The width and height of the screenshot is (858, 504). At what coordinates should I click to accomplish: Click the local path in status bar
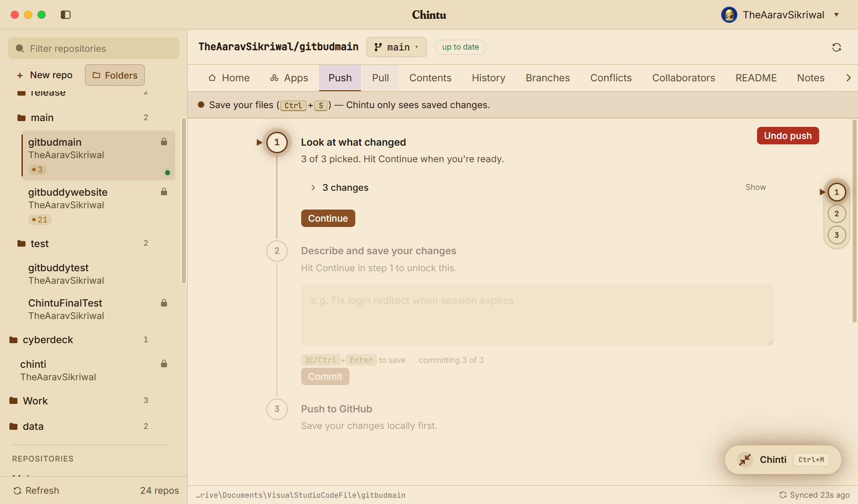pos(300,495)
